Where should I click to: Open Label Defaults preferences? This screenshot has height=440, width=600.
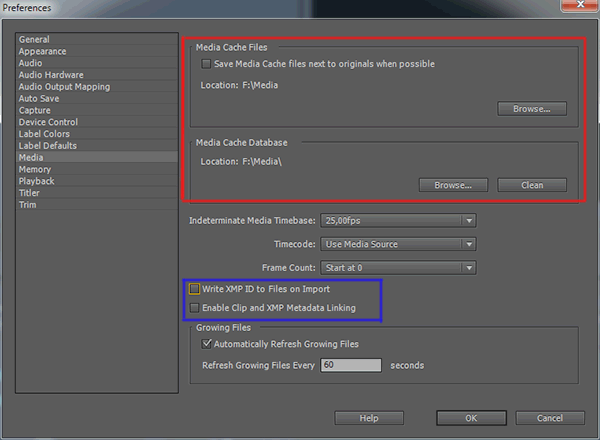(97, 146)
